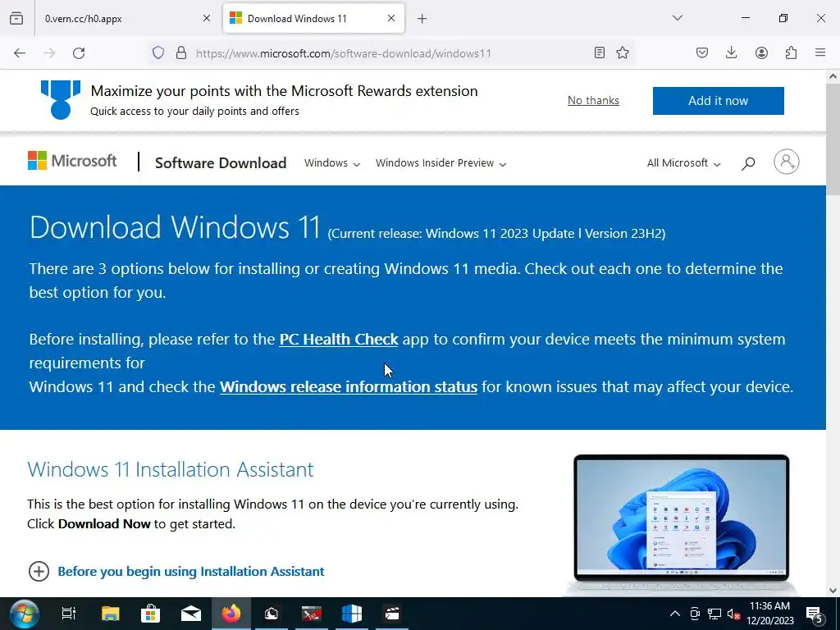Open the Firefox account icon
This screenshot has width=840, height=630.
coord(761,52)
